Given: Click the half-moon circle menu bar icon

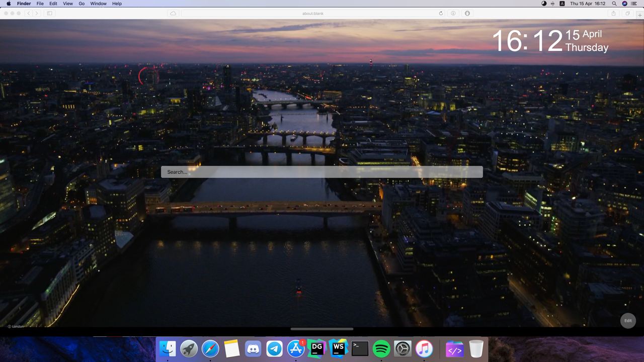Looking at the screenshot, I should point(544,4).
